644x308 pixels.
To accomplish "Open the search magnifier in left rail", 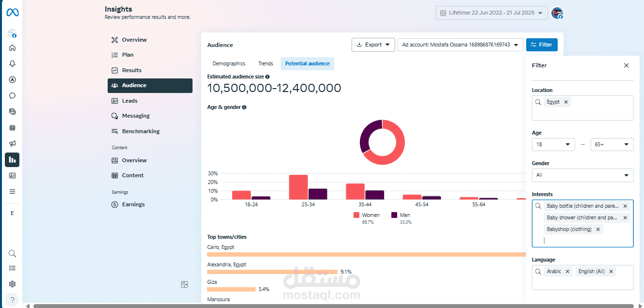I will [12, 253].
